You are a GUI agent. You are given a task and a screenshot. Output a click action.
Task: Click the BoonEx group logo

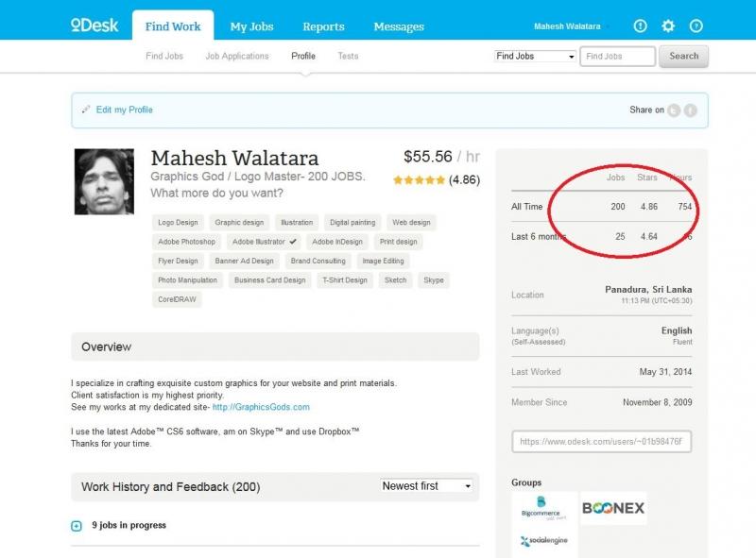(612, 508)
